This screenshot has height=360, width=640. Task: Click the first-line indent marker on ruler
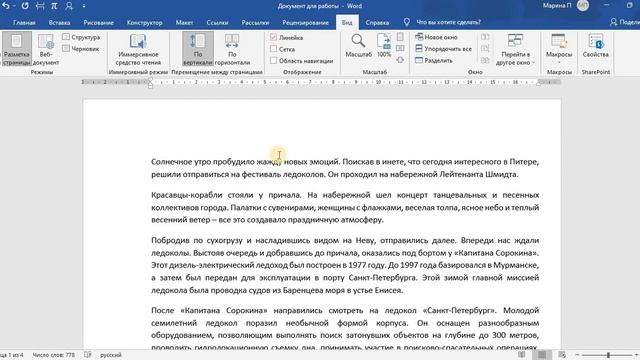150,80
